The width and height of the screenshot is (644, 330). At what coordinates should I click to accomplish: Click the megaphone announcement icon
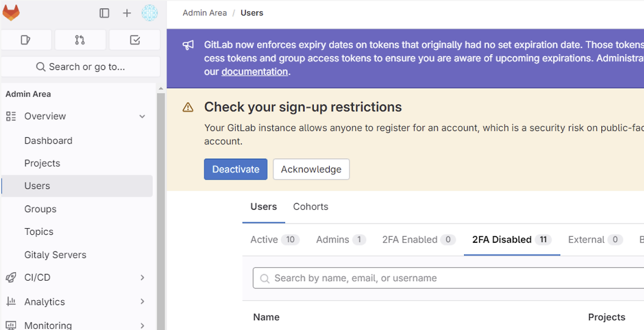[188, 45]
